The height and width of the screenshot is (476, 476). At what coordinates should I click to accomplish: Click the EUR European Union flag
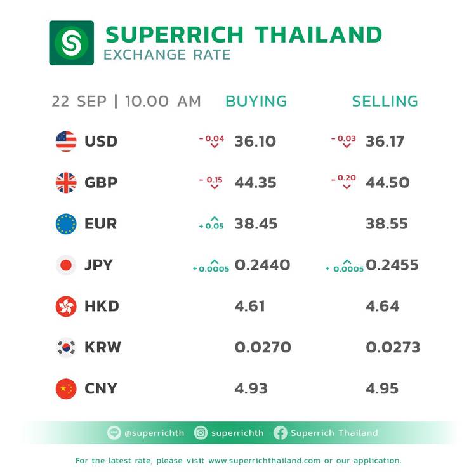66,224
